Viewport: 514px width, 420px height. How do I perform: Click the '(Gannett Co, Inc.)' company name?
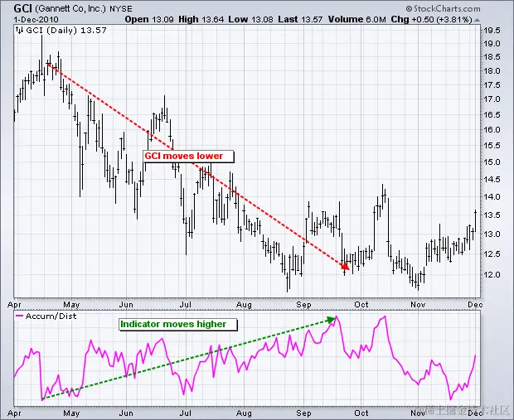click(70, 8)
